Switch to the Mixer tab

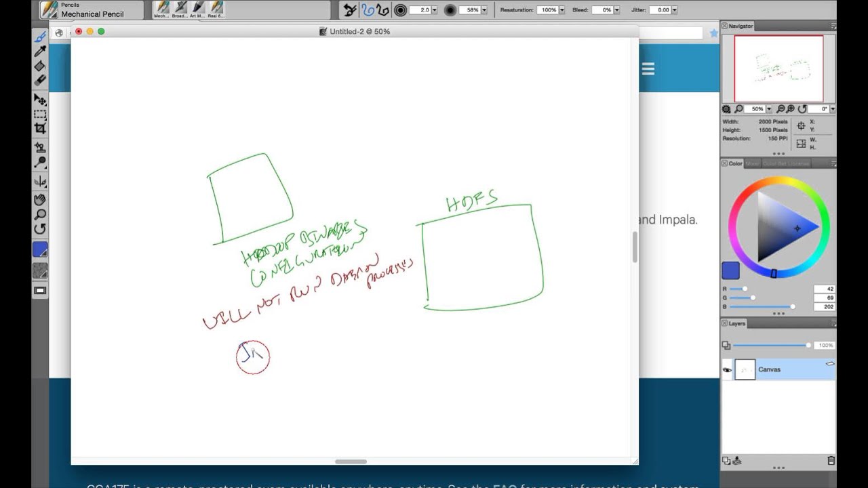point(753,163)
